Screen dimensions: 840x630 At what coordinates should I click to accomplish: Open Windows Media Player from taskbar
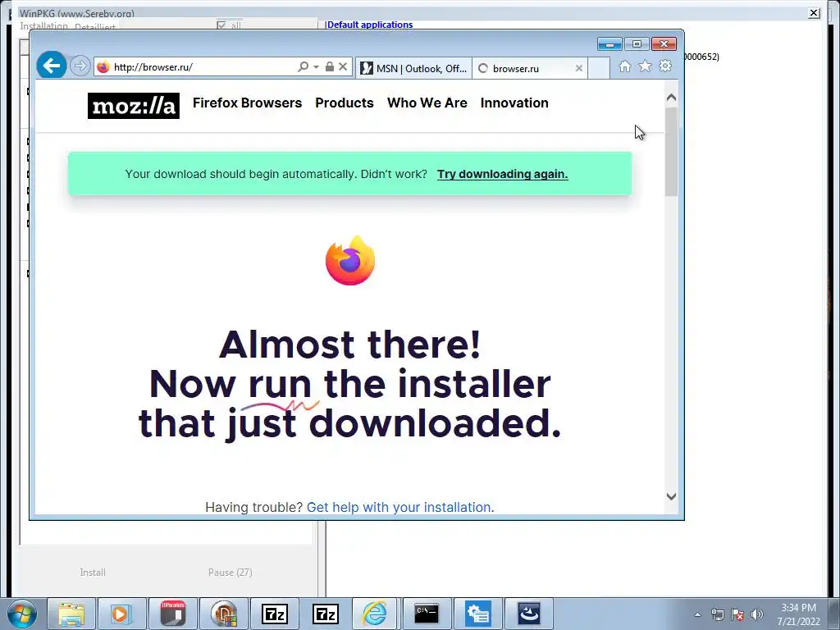[121, 614]
